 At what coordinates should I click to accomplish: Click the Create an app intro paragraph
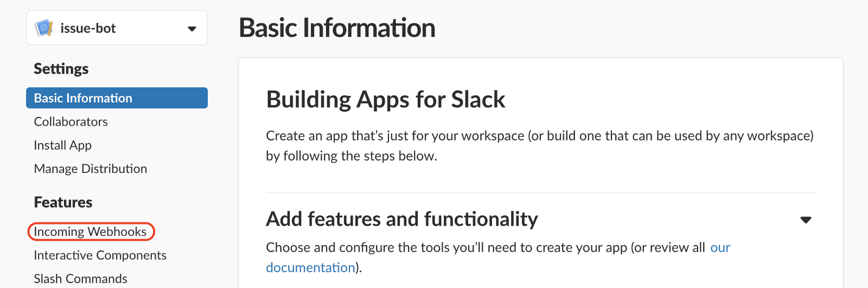point(539,145)
